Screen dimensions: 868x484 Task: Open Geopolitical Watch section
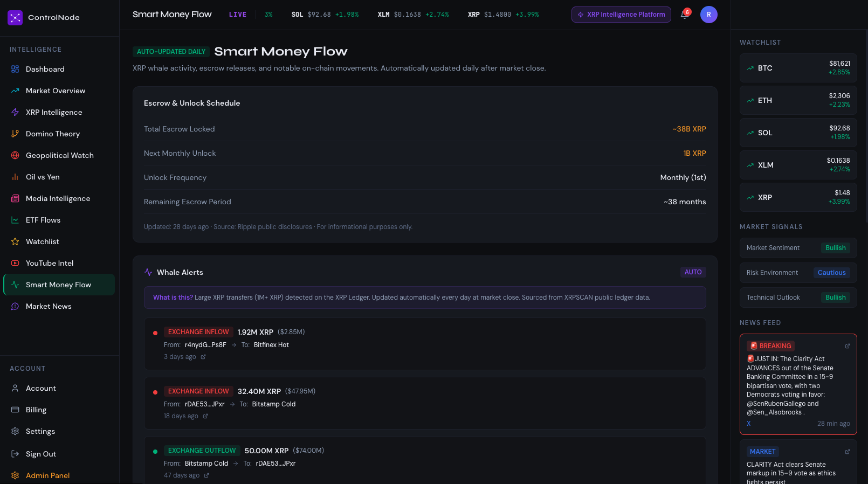[59, 155]
